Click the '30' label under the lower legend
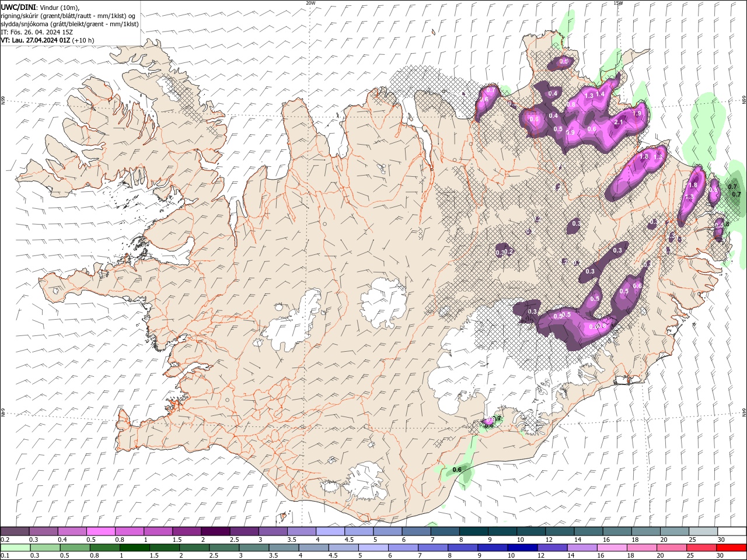This screenshot has height=560, width=747. [x=720, y=555]
